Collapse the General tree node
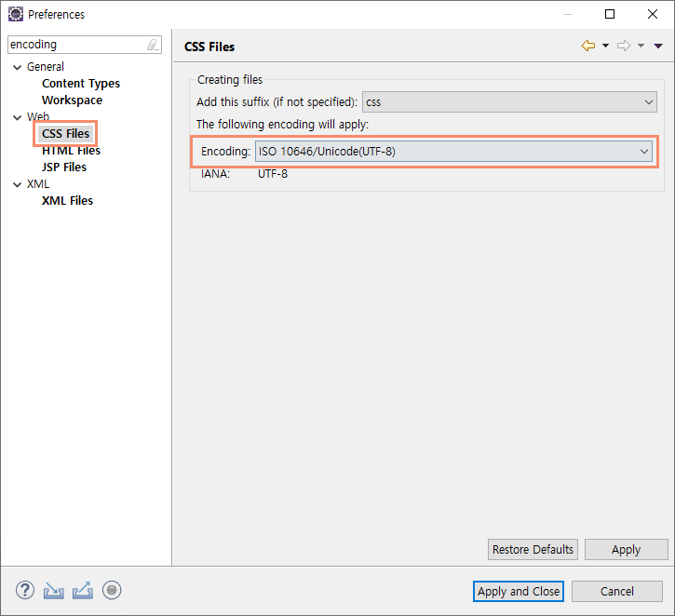Screen dimensions: 675x616 pos(17,68)
